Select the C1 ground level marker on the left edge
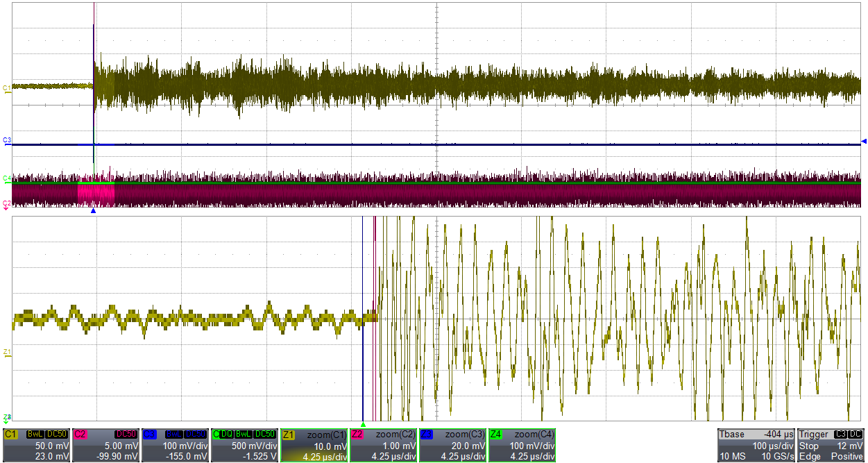The image size is (868, 463). (x=7, y=88)
